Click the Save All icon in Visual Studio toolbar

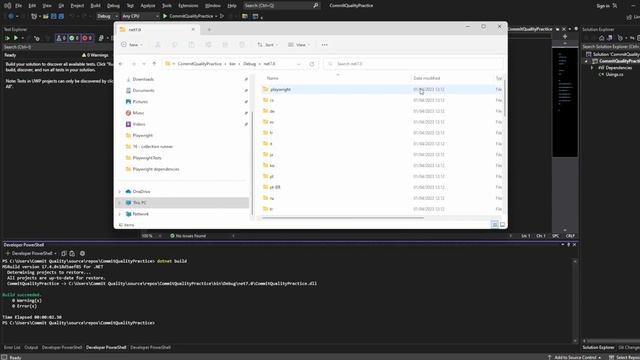point(61,16)
